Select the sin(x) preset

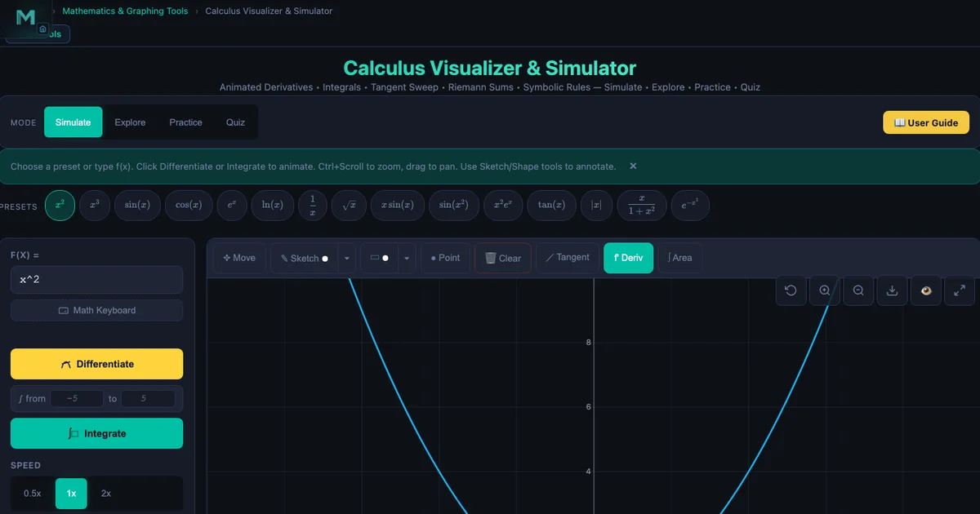click(137, 206)
